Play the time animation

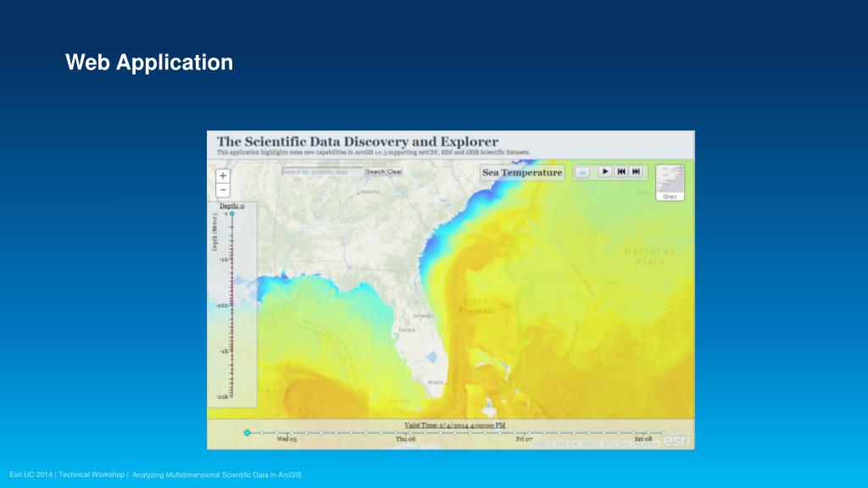[605, 172]
